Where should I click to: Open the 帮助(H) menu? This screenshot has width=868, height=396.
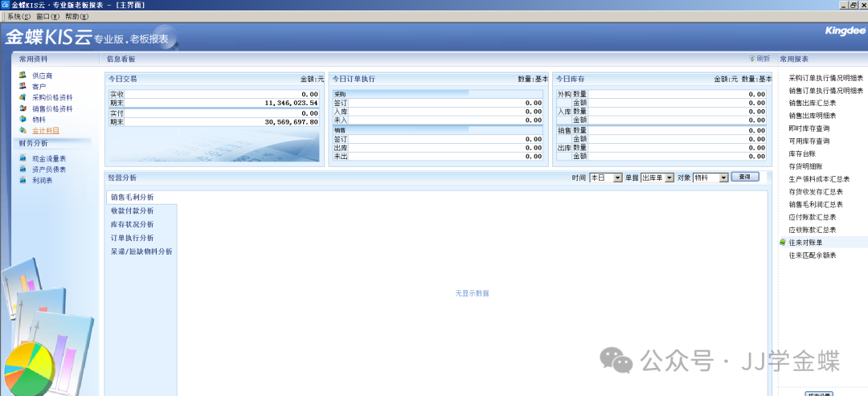(77, 16)
